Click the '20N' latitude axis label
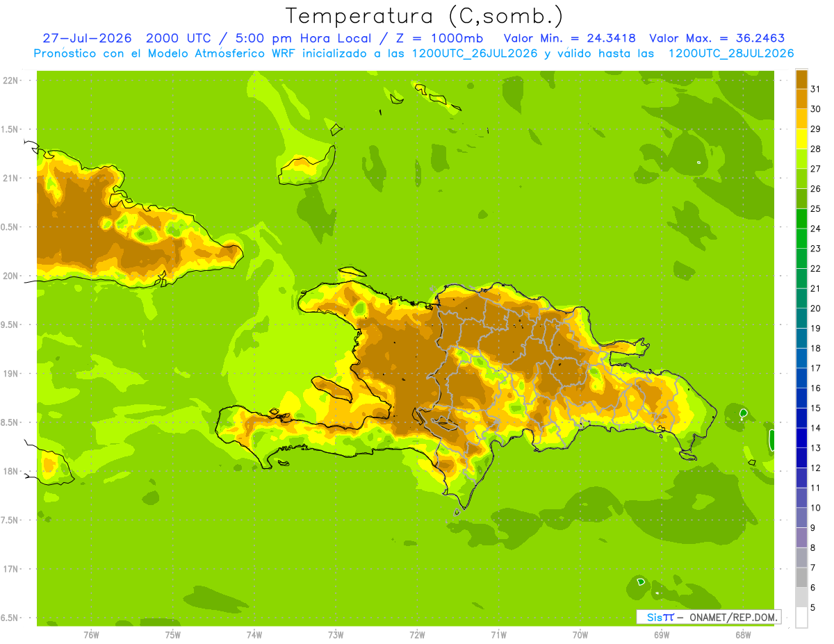The image size is (834, 644). click(10, 276)
